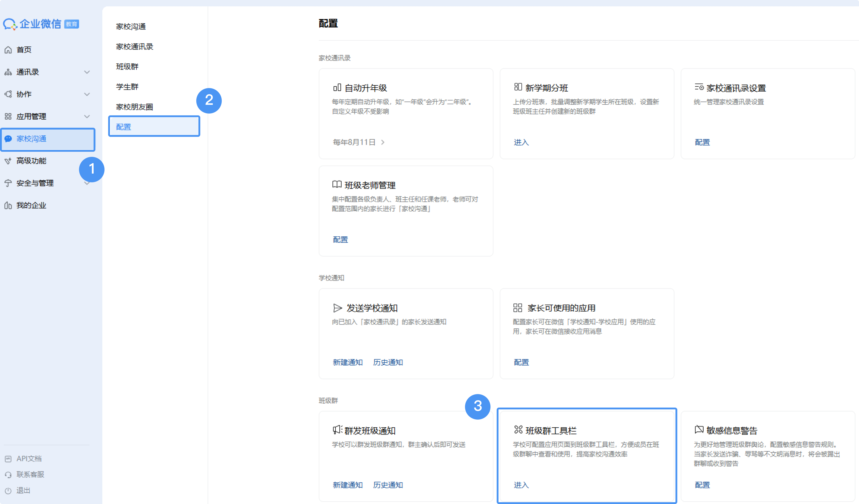Go to the 学生群 submenu item

tap(127, 87)
